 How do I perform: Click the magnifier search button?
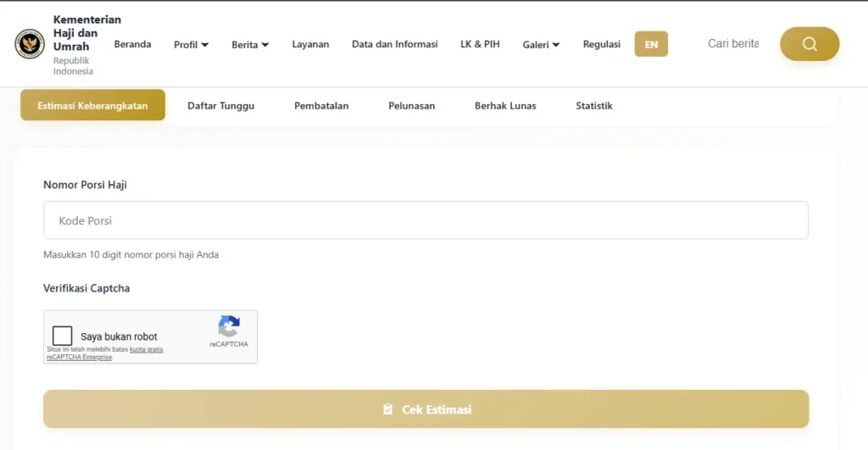810,44
